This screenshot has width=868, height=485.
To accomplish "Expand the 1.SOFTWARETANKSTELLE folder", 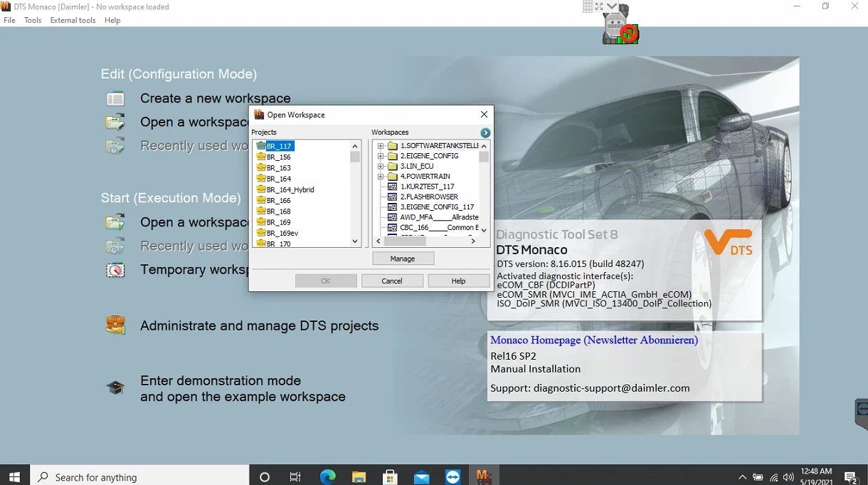I will 381,146.
